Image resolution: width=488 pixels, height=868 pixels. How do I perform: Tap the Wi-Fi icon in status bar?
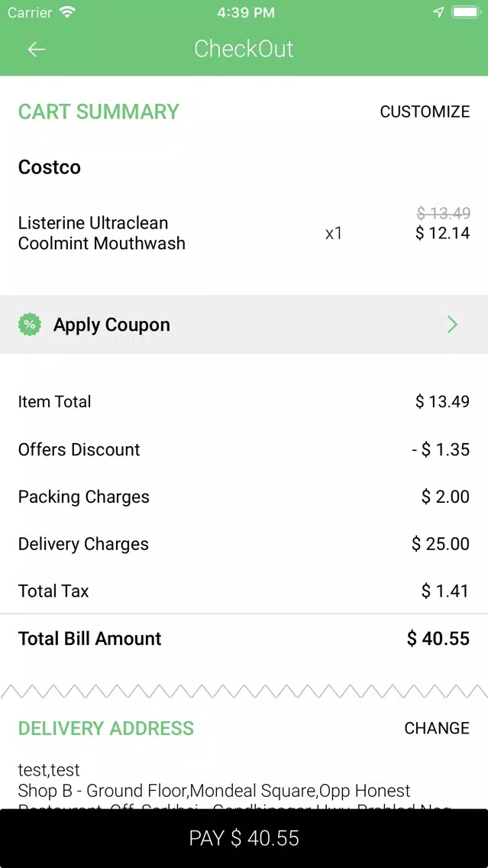pos(67,12)
